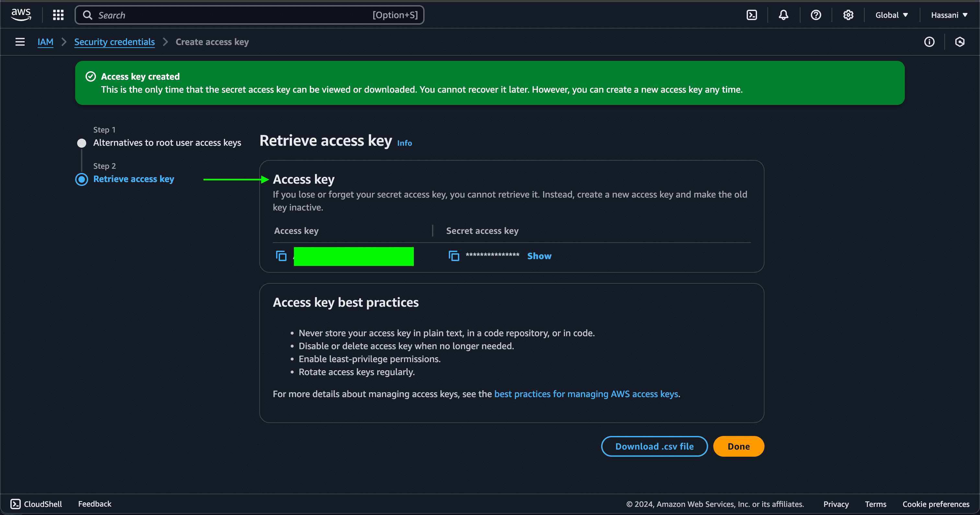Show the secret access key
Viewport: 980px width, 515px height.
539,256
